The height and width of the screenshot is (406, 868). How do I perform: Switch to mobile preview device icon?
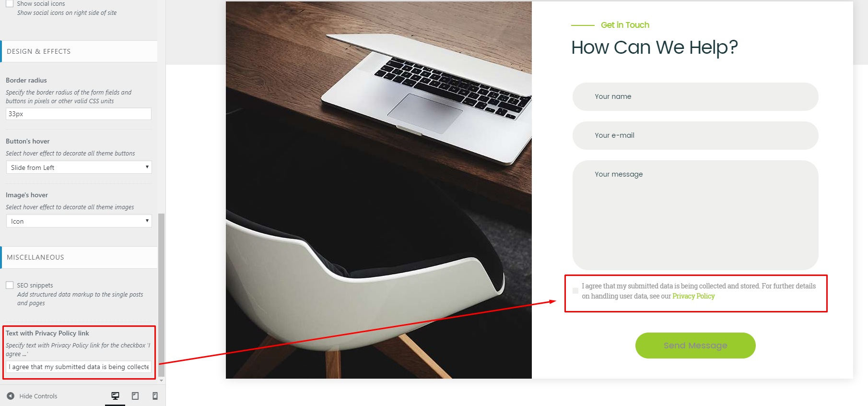pyautogui.click(x=155, y=396)
